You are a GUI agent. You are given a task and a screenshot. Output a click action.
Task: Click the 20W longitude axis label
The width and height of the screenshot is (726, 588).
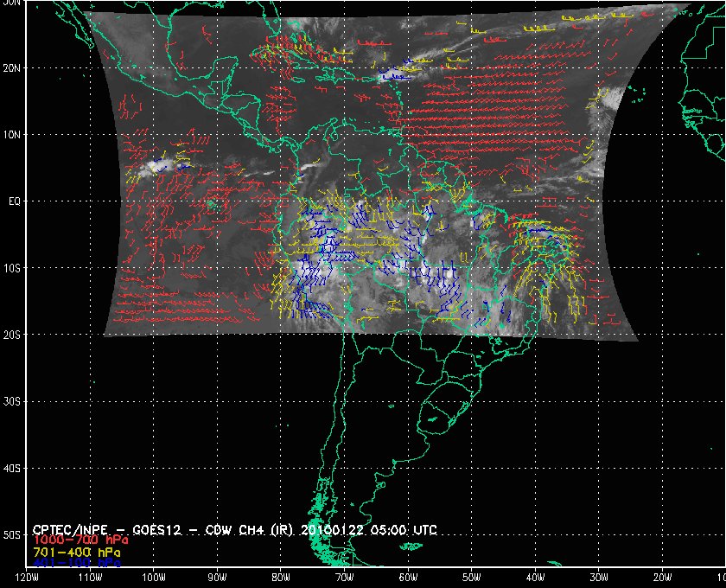pos(662,578)
